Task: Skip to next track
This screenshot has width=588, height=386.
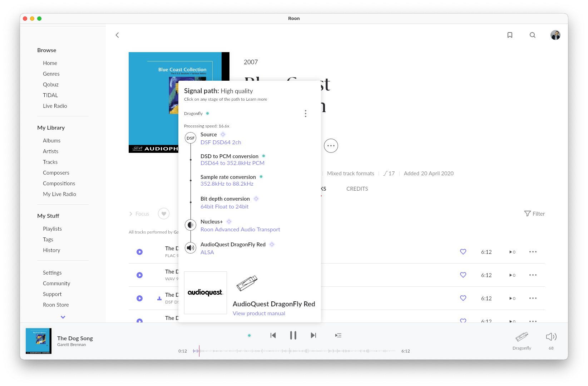Action: click(313, 335)
